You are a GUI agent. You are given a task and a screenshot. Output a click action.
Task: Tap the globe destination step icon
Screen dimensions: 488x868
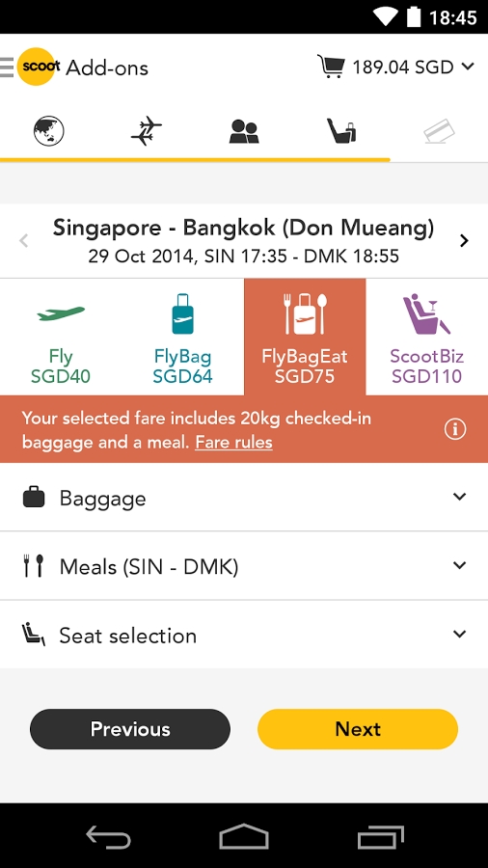48,132
